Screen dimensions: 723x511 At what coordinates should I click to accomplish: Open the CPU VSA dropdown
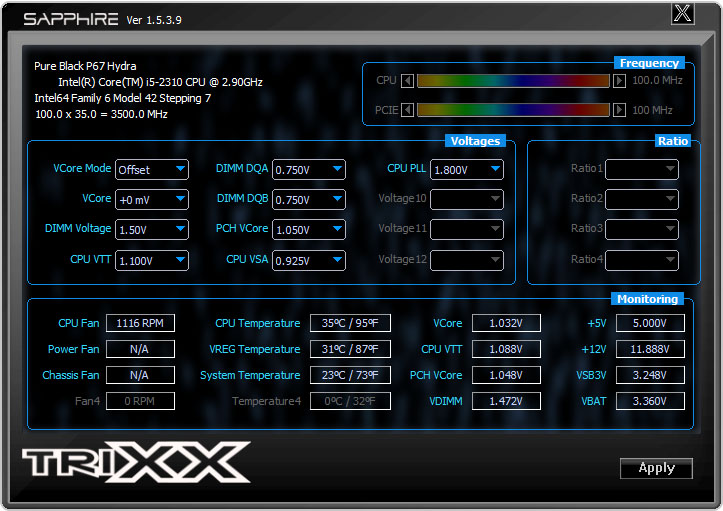pos(308,260)
